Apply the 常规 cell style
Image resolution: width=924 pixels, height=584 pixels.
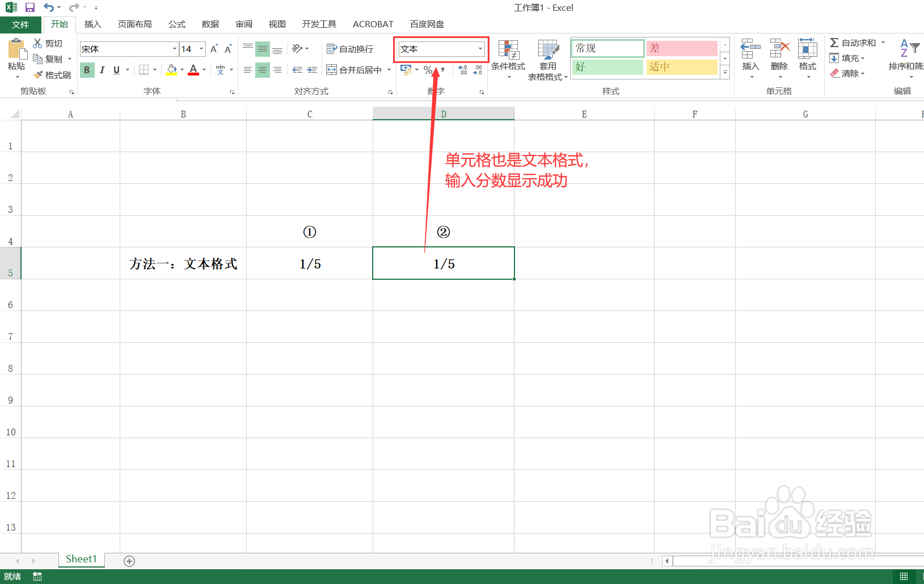607,48
